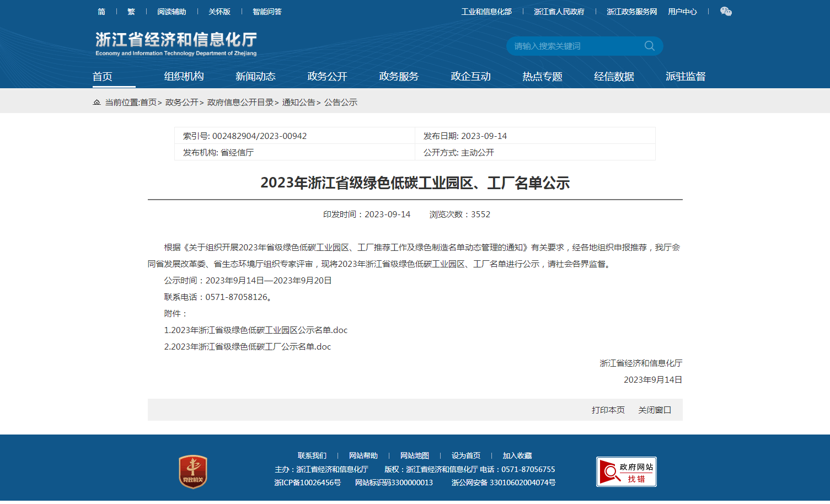Open the 阅读辅助 reading assistance option

172,12
